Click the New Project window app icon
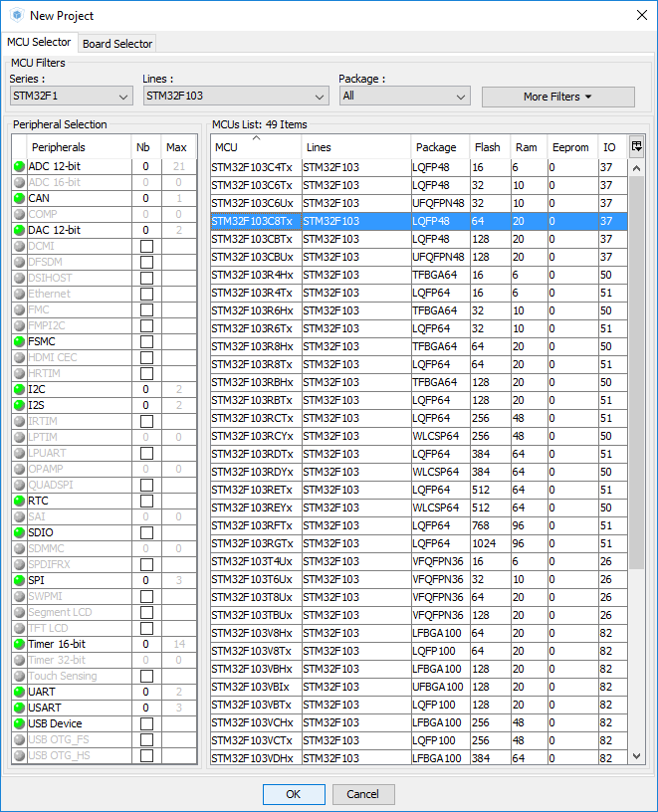Screen dimensions: 658x812 click(x=17, y=16)
